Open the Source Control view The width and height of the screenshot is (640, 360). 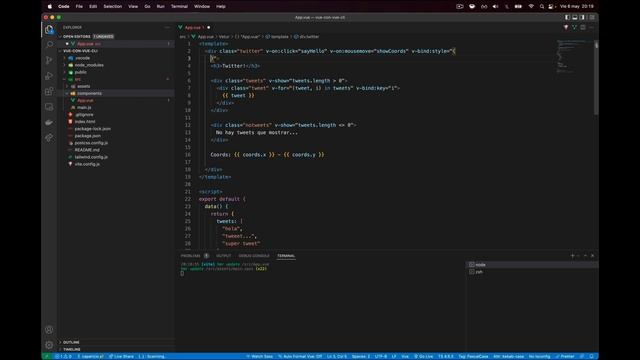[49, 60]
